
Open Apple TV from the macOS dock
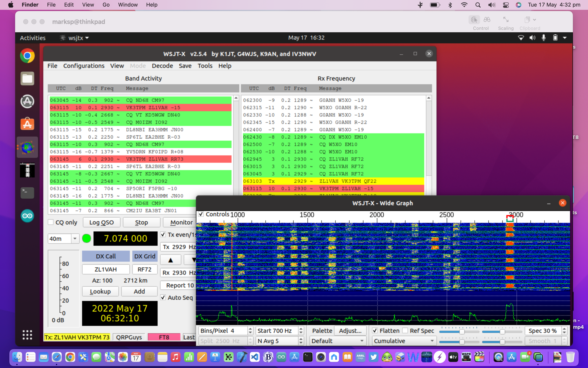[x=453, y=357]
